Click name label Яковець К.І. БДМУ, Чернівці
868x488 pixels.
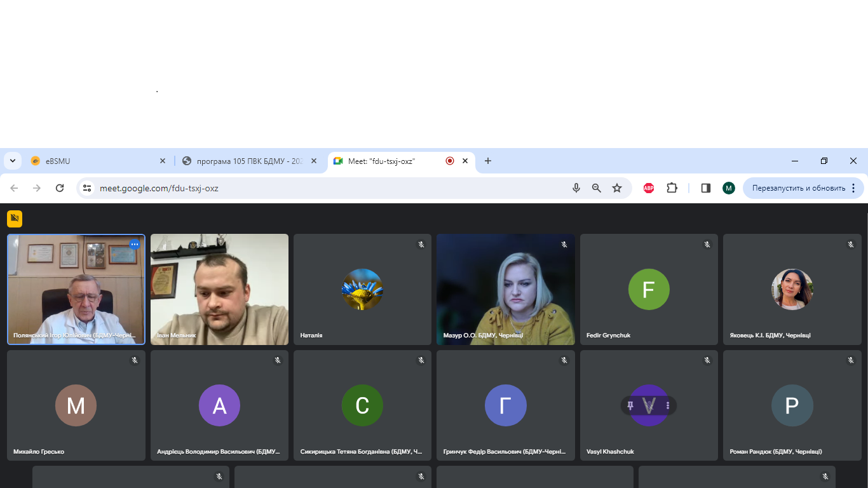coord(770,335)
